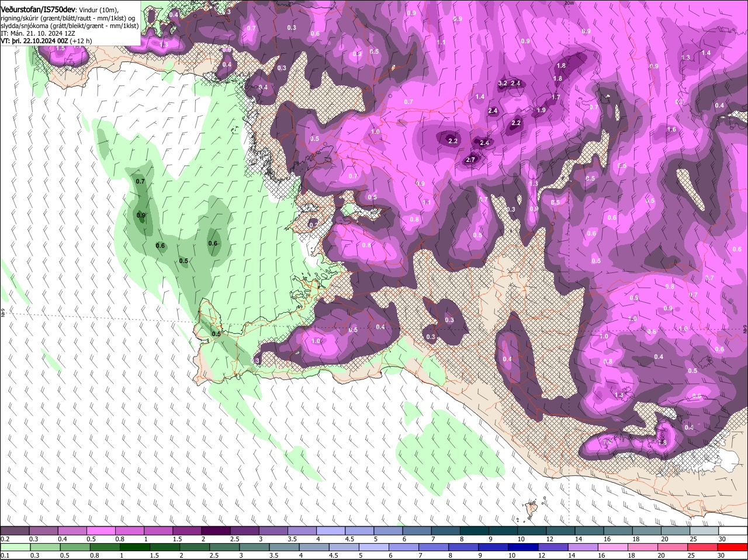
Task: Click the lower legend's deep blue 10 swatch
Action: [x=523, y=547]
